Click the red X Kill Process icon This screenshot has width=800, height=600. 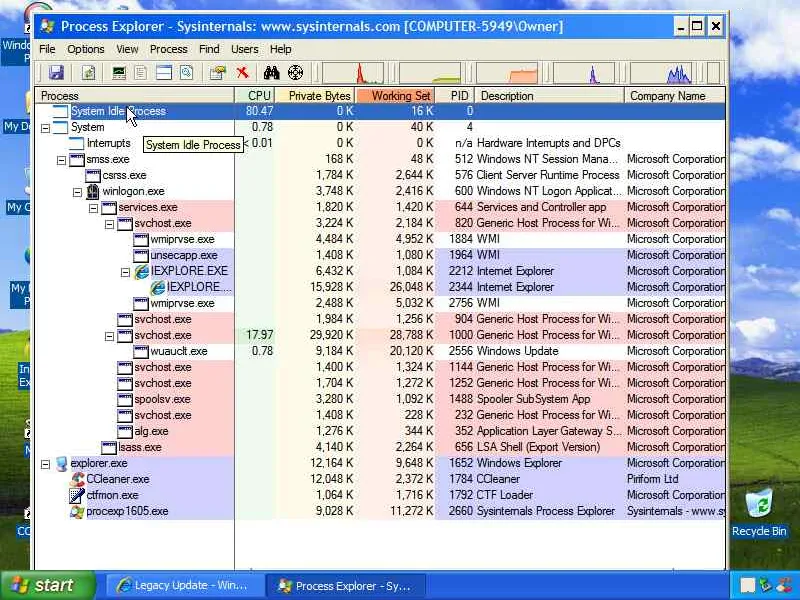pyautogui.click(x=242, y=73)
